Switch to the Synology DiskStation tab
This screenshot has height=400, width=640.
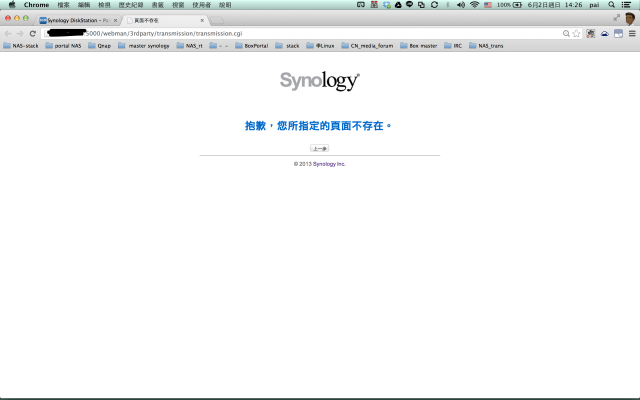click(x=76, y=20)
